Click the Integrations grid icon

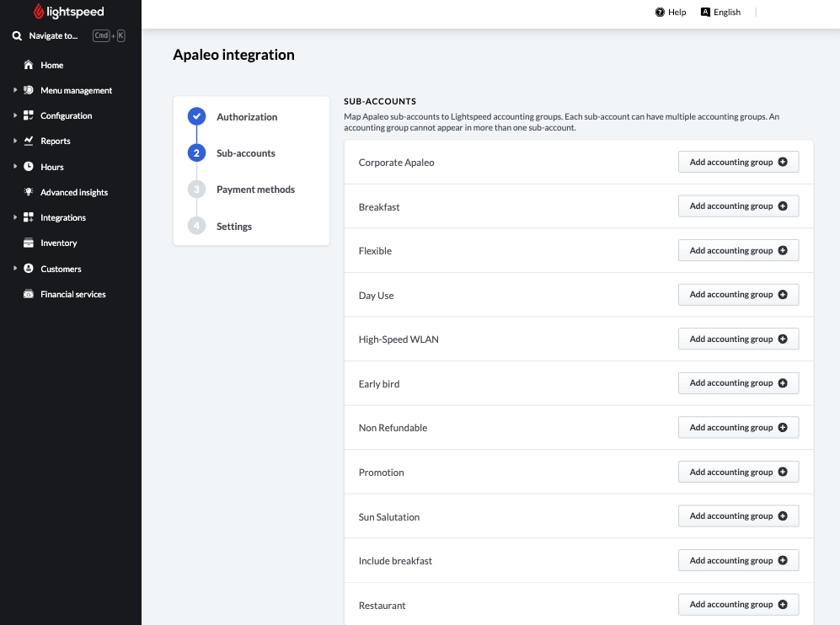point(29,217)
